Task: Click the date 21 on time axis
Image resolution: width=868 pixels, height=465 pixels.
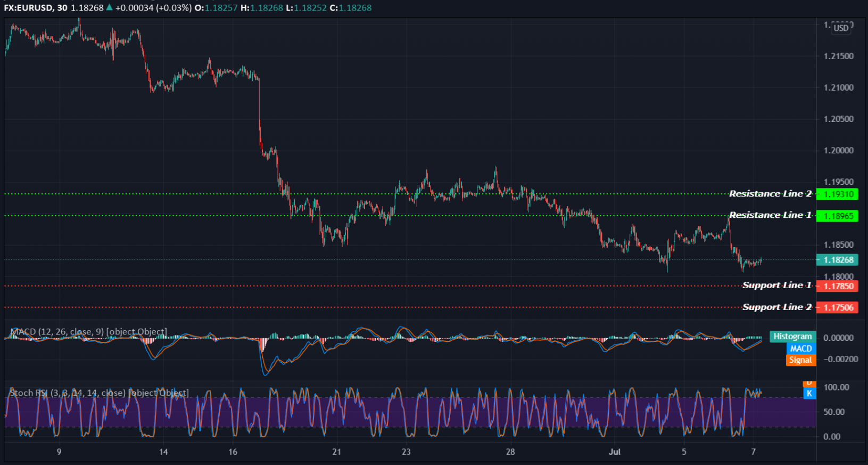Action: pyautogui.click(x=337, y=452)
